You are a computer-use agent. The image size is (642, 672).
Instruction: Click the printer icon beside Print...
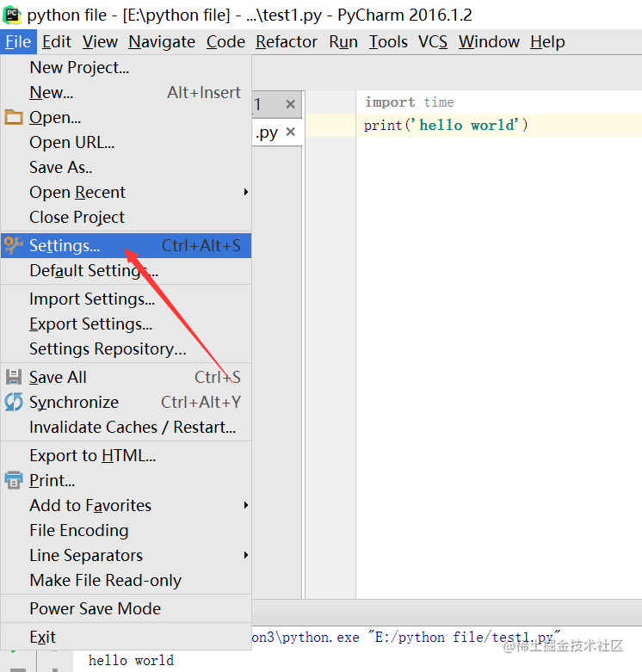(x=14, y=480)
